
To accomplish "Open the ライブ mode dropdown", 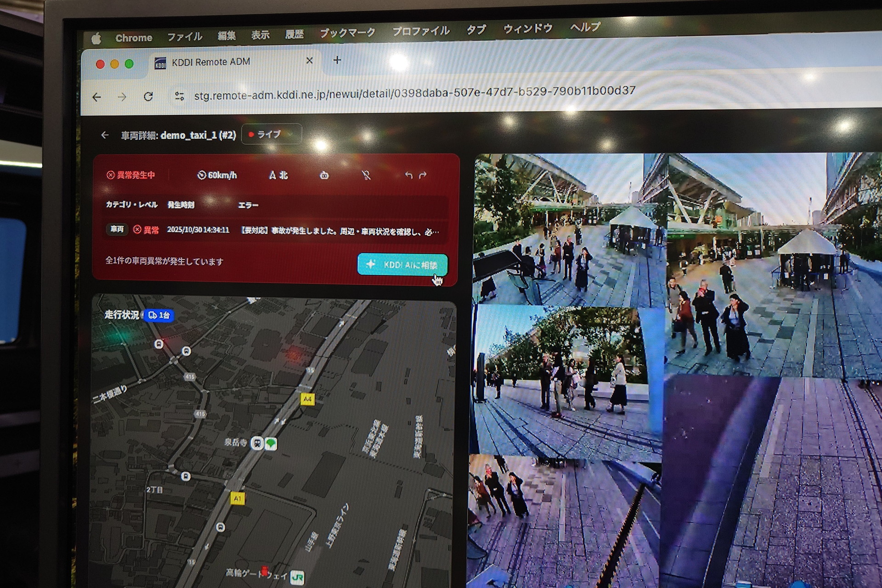I will pyautogui.click(x=271, y=134).
